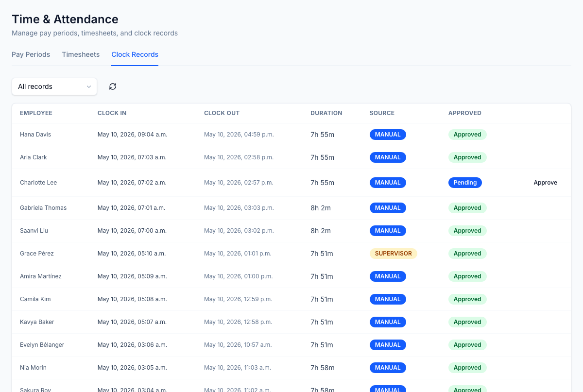This screenshot has height=392, width=583.
Task: Click the SOURCE column header
Action: [x=382, y=113]
